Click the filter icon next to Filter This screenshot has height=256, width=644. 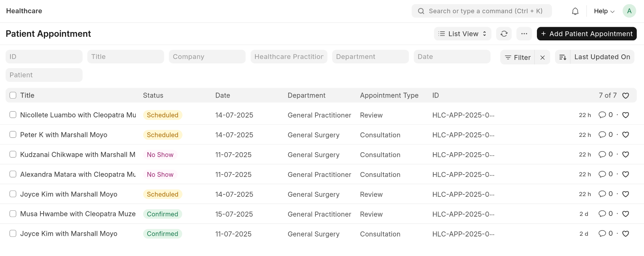coord(508,57)
